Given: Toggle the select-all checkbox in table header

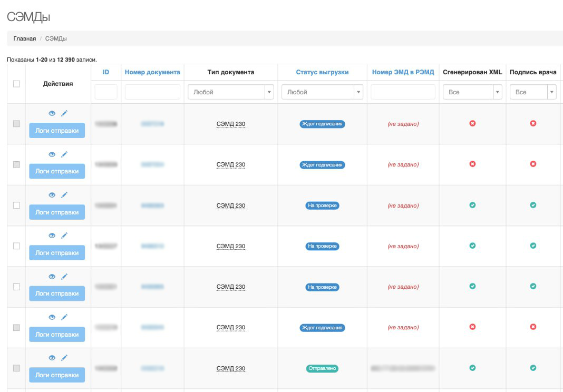Looking at the screenshot, I should click(x=16, y=84).
